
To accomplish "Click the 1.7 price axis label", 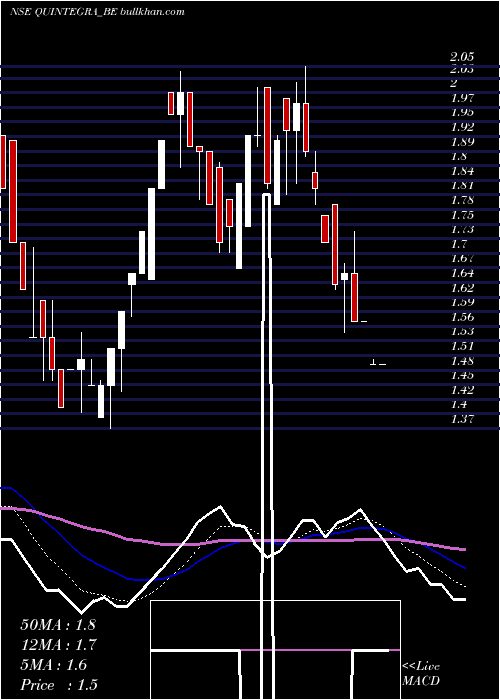I will (x=458, y=244).
